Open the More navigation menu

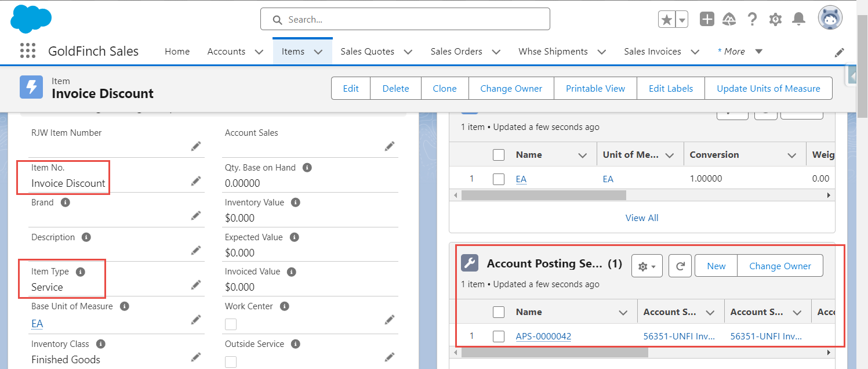[x=740, y=52]
